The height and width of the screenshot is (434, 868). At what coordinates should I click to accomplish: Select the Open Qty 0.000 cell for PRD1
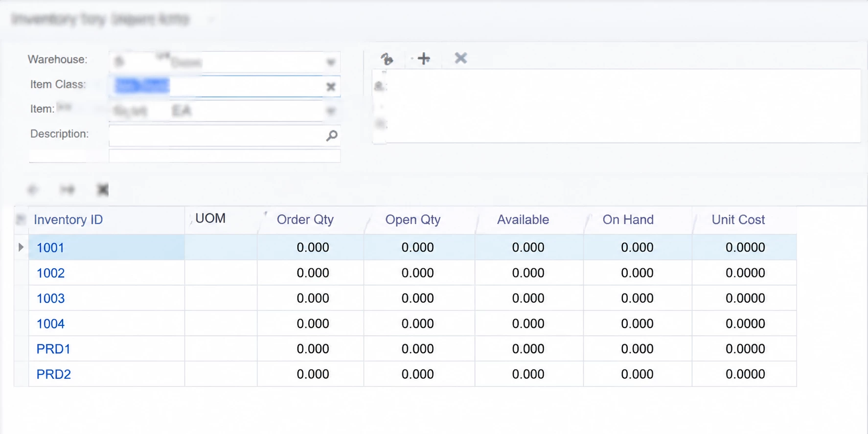(x=419, y=349)
